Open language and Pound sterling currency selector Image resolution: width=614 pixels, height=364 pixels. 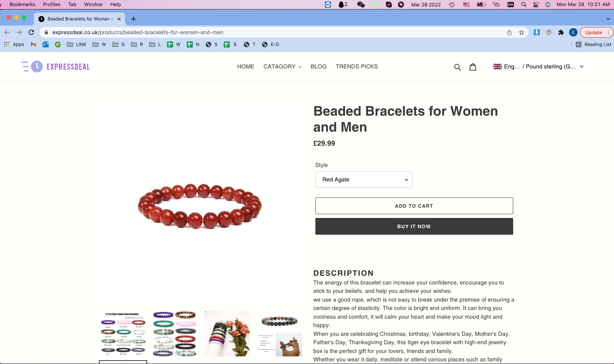click(538, 67)
